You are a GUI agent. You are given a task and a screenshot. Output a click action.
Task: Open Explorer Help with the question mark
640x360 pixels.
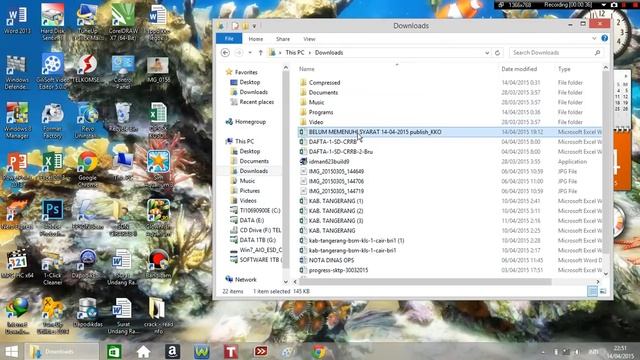(x=604, y=38)
